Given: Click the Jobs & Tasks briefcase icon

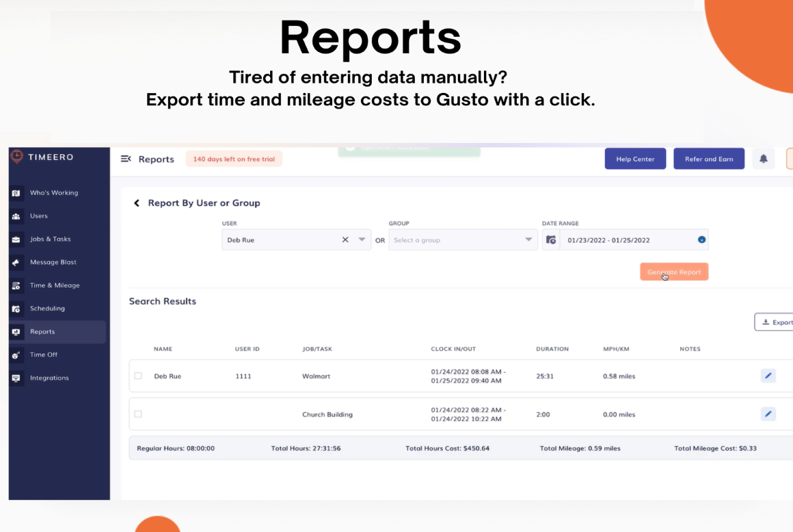Looking at the screenshot, I should click(x=16, y=239).
